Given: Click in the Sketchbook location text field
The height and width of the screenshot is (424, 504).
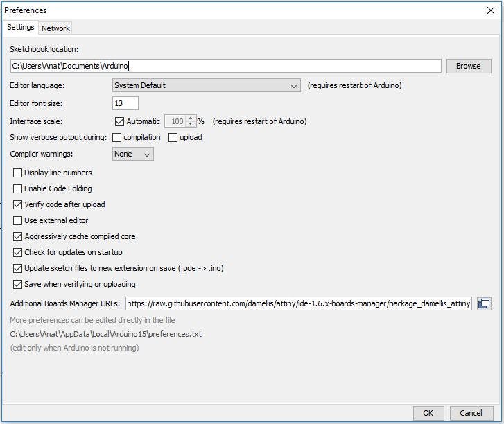Looking at the screenshot, I should (225, 66).
